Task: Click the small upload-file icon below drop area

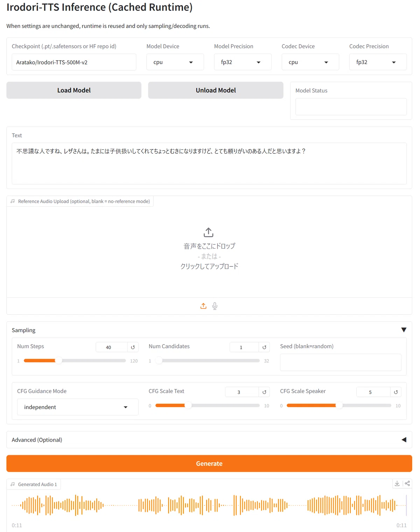Action: pos(203,306)
